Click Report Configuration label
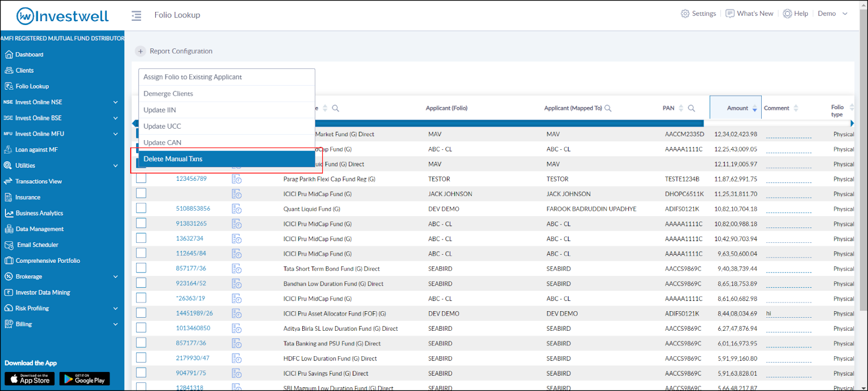Image resolution: width=868 pixels, height=391 pixels. tap(181, 51)
